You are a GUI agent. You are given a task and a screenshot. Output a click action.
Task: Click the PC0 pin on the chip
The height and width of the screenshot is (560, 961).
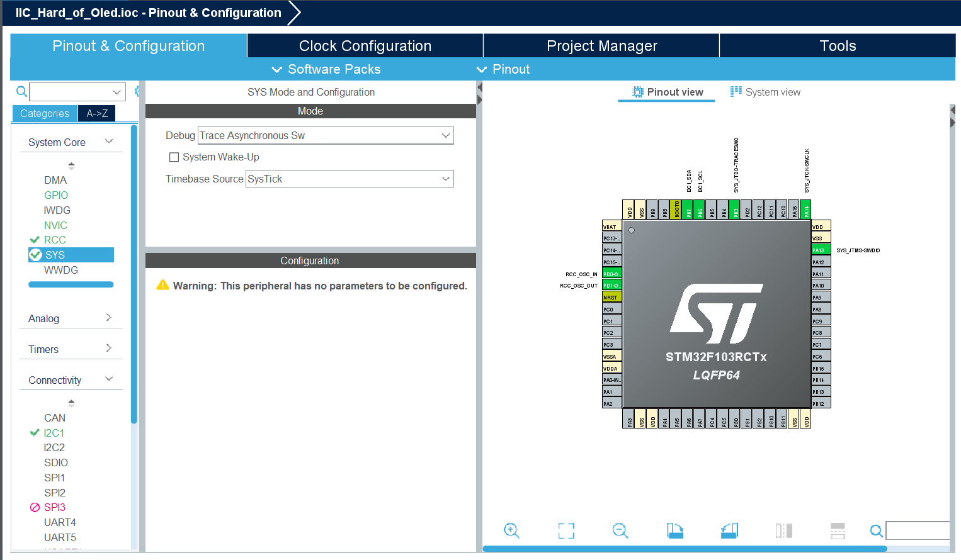(612, 309)
